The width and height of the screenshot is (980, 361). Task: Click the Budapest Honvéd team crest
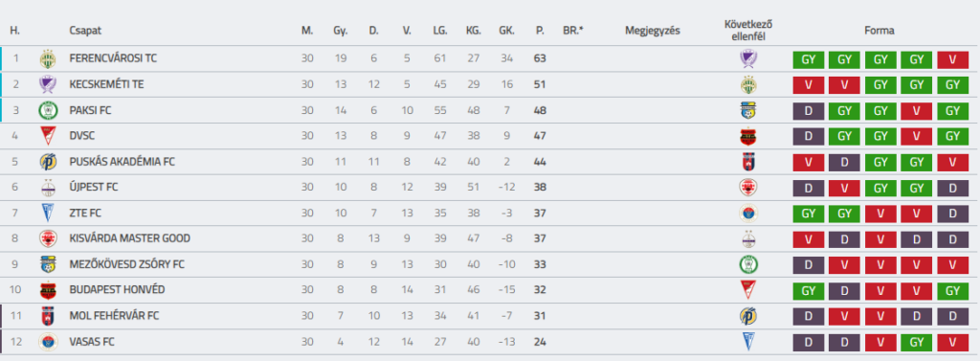click(x=48, y=290)
